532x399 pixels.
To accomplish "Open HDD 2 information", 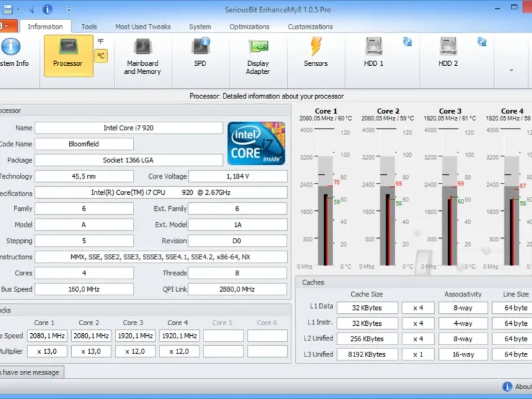I will pos(448,53).
